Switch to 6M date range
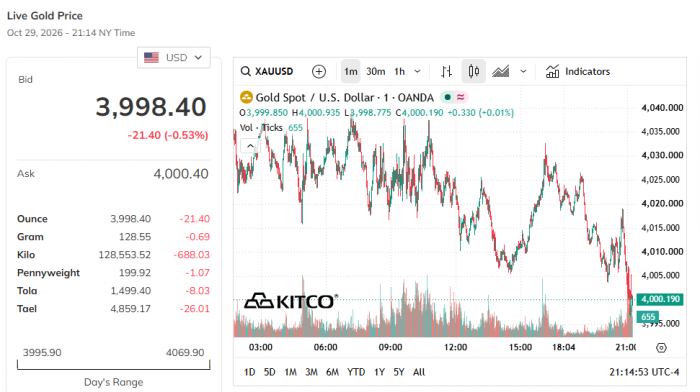This screenshot has height=392, width=700. click(332, 372)
